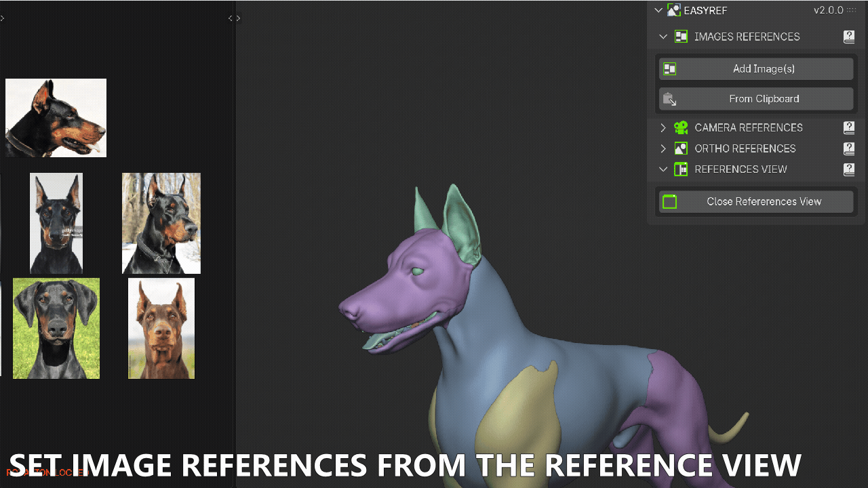Click Close Refererences View button
This screenshot has width=868, height=488.
pos(755,201)
